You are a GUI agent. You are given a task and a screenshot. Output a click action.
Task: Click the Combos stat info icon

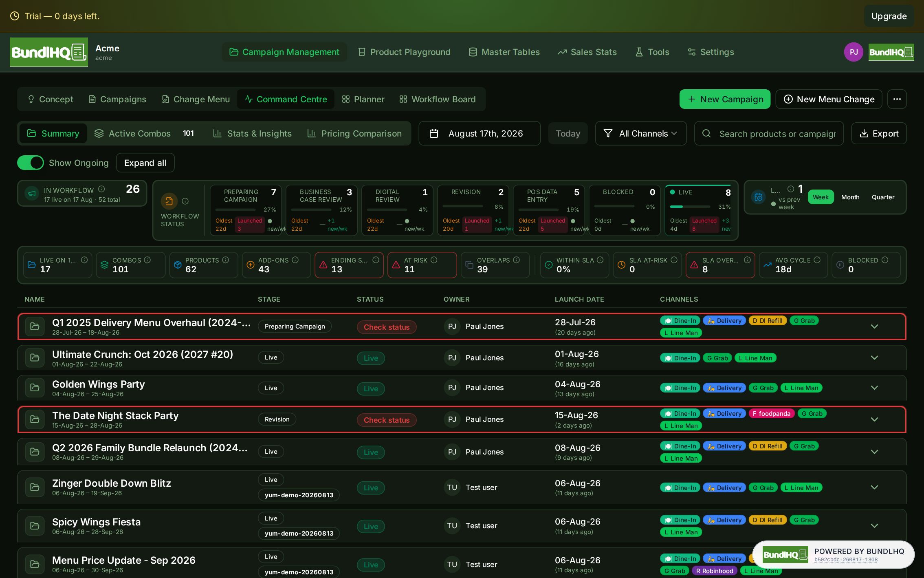click(147, 260)
